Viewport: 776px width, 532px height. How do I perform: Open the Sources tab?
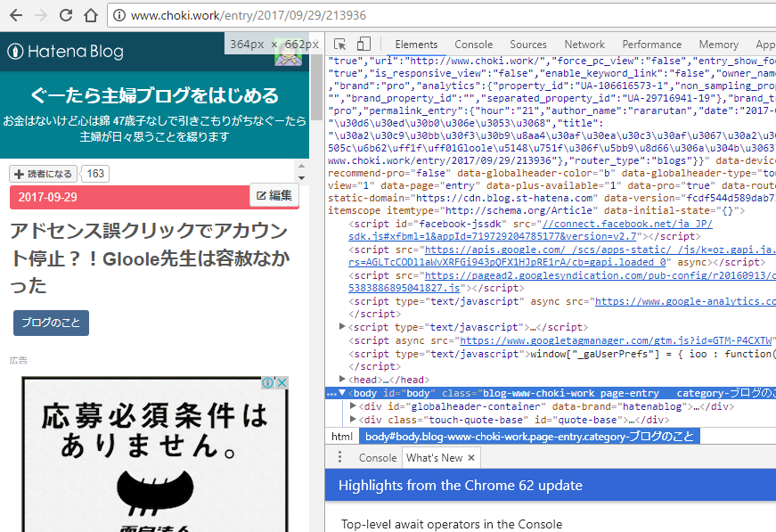(x=528, y=45)
